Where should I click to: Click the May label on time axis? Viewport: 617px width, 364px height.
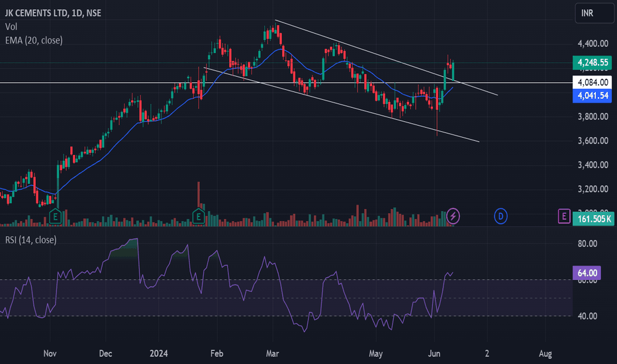coord(376,353)
